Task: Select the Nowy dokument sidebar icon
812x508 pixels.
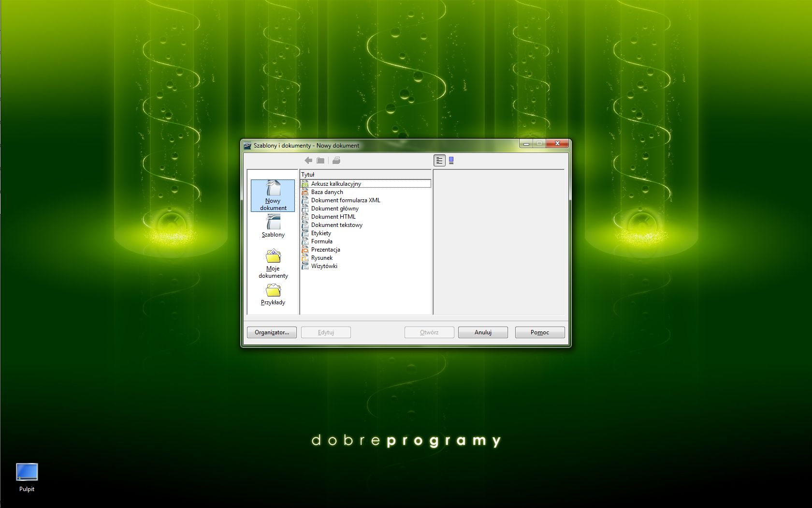Action: point(273,195)
